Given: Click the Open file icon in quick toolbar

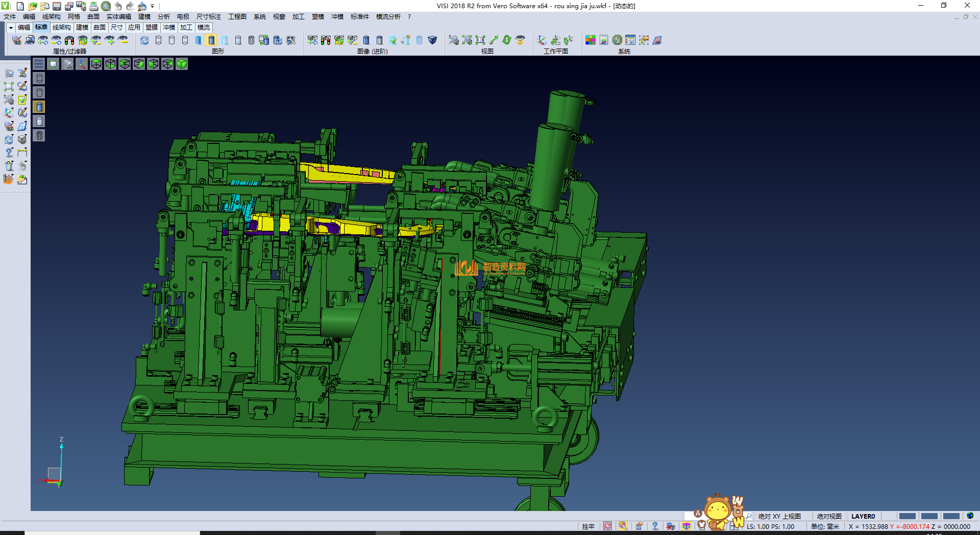Looking at the screenshot, I should pyautogui.click(x=32, y=6).
